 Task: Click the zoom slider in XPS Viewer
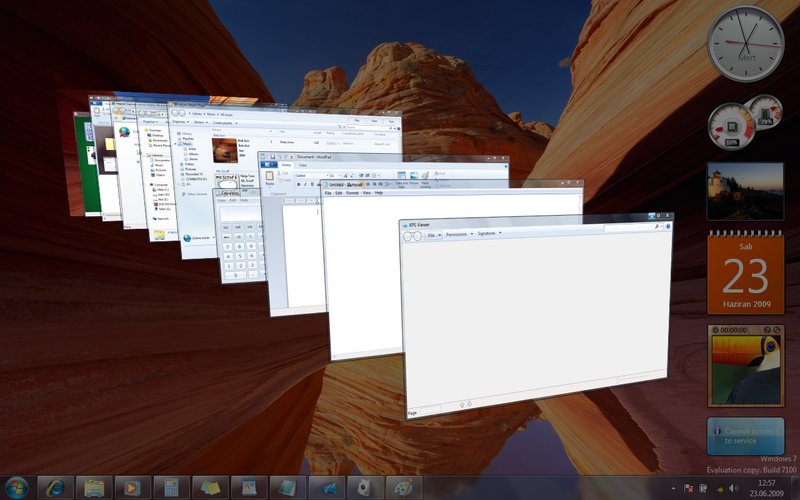(x=617, y=380)
